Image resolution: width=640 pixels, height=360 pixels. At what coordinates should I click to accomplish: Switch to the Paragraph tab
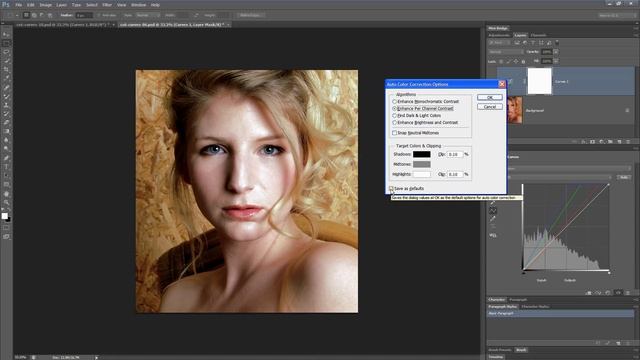pos(518,300)
